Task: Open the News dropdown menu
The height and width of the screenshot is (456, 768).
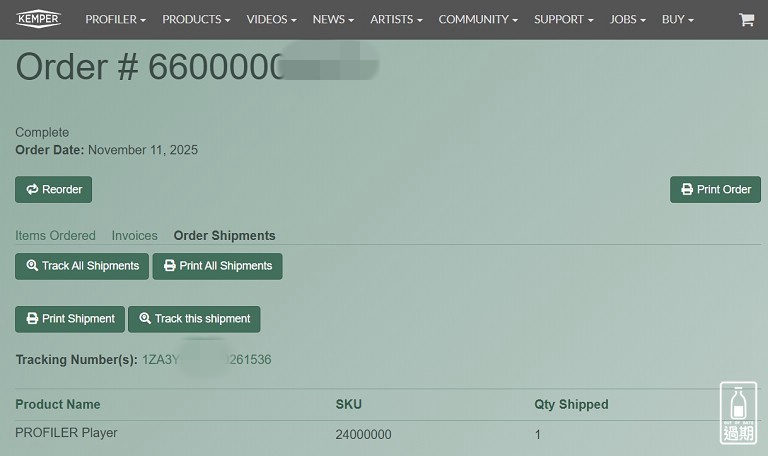Action: [x=333, y=20]
